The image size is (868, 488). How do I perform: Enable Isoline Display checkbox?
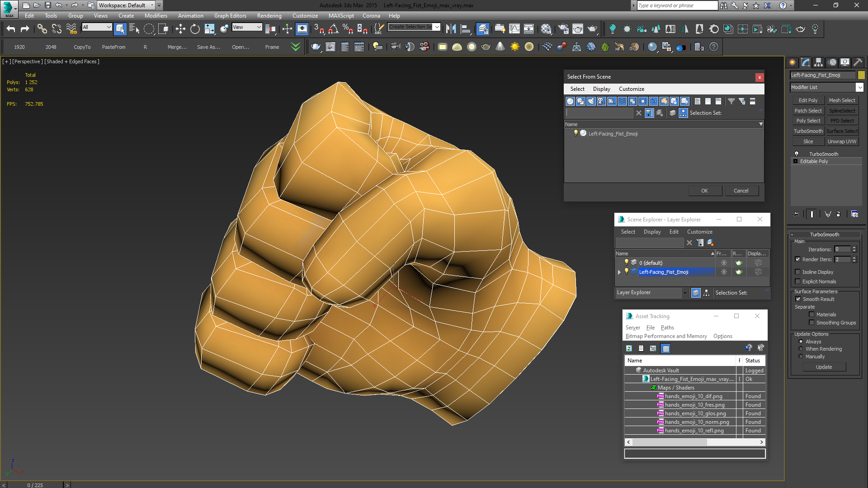point(798,272)
